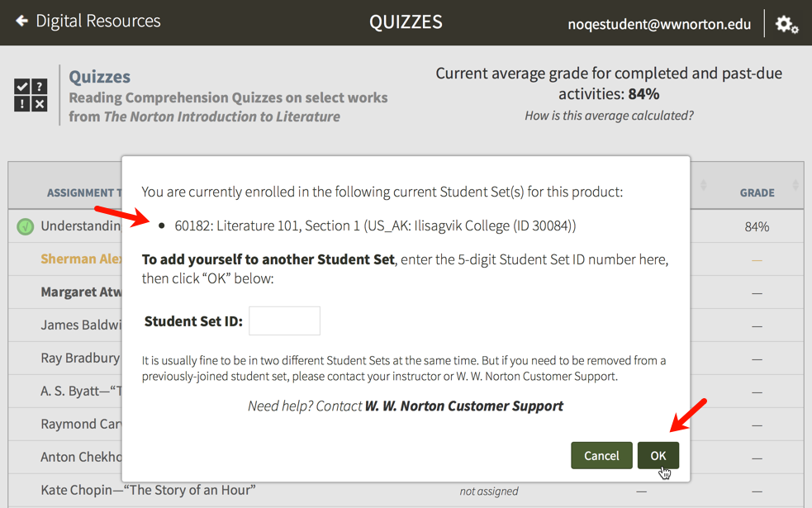Image resolution: width=812 pixels, height=508 pixels.
Task: Open W. W. Norton Customer Support link
Action: 463,406
